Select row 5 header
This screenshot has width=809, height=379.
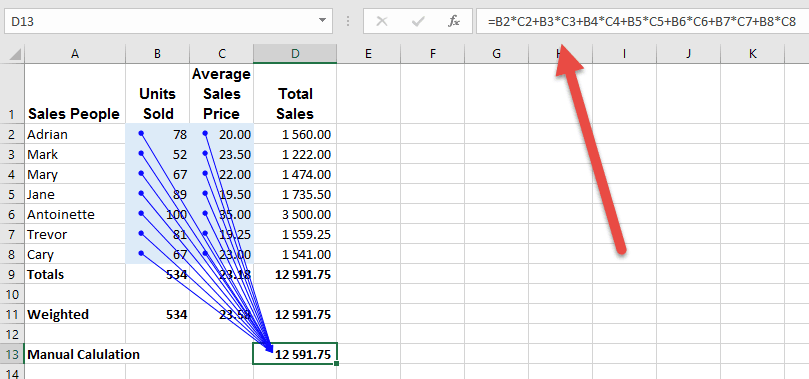tap(12, 194)
